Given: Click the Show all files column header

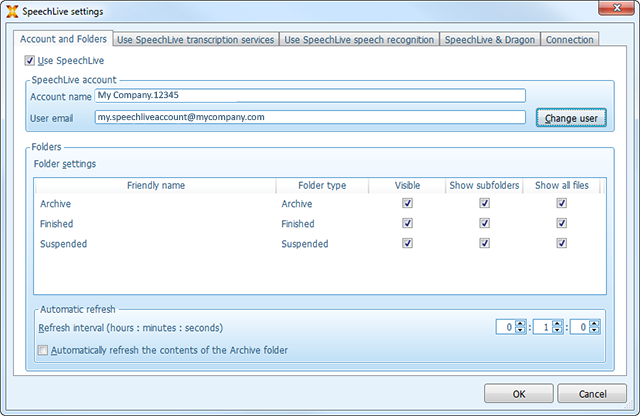Looking at the screenshot, I should point(562,185).
